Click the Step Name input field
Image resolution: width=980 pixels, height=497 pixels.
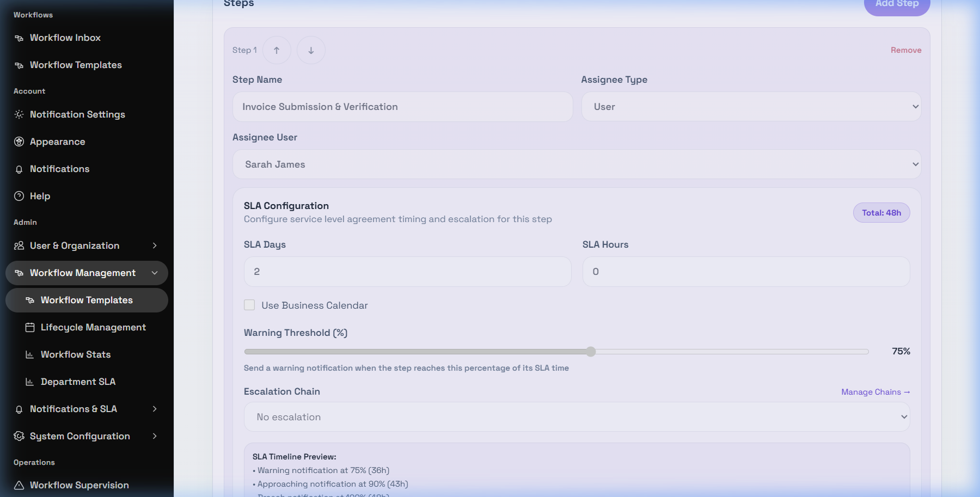[x=402, y=107]
